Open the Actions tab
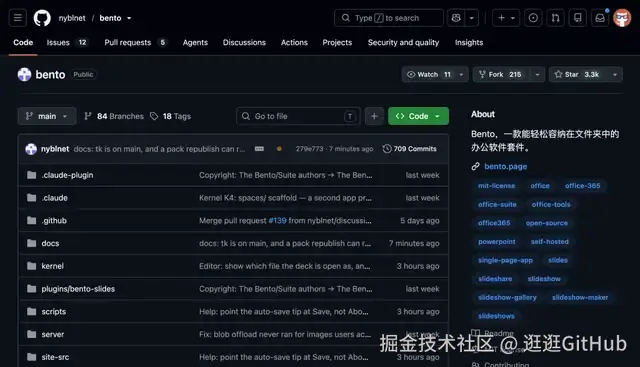 click(x=294, y=42)
